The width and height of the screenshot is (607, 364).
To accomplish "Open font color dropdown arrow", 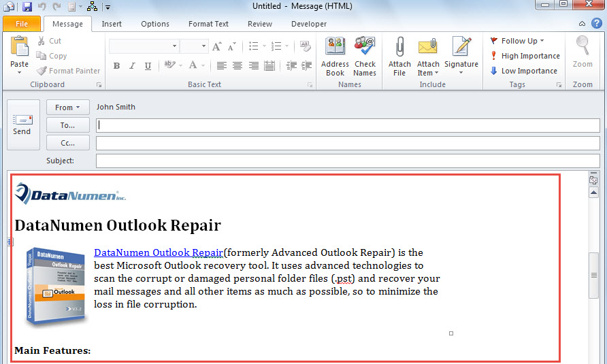I will click(x=203, y=65).
